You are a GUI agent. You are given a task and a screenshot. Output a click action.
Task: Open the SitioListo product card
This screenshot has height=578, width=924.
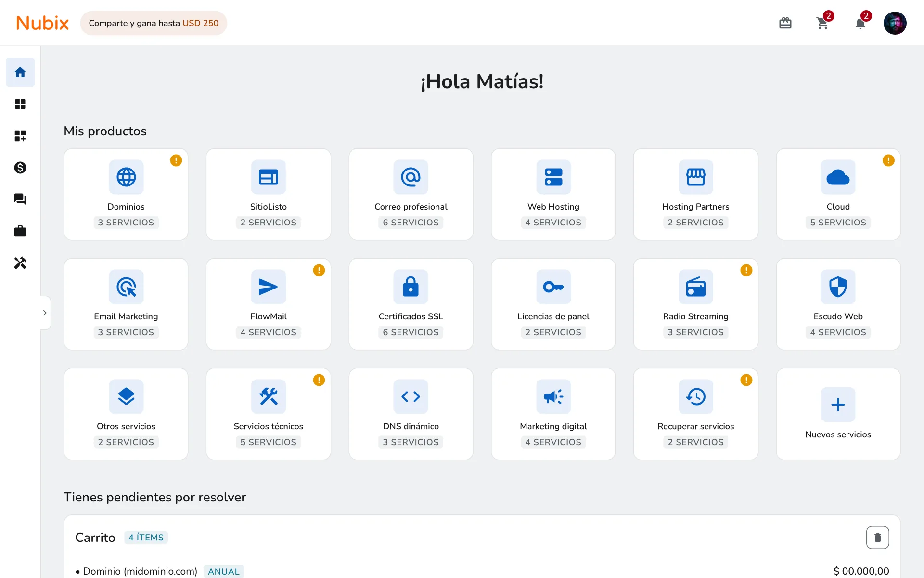269,195
